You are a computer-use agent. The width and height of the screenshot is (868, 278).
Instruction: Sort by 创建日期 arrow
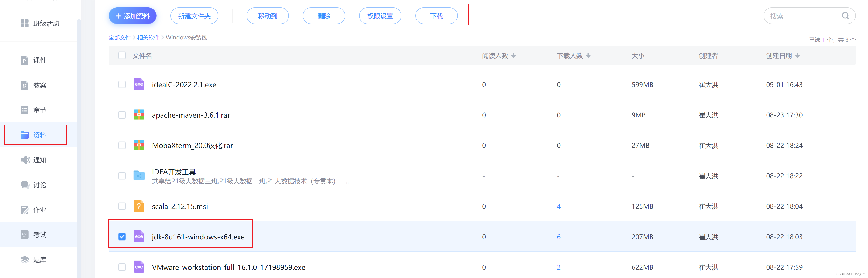coord(797,56)
